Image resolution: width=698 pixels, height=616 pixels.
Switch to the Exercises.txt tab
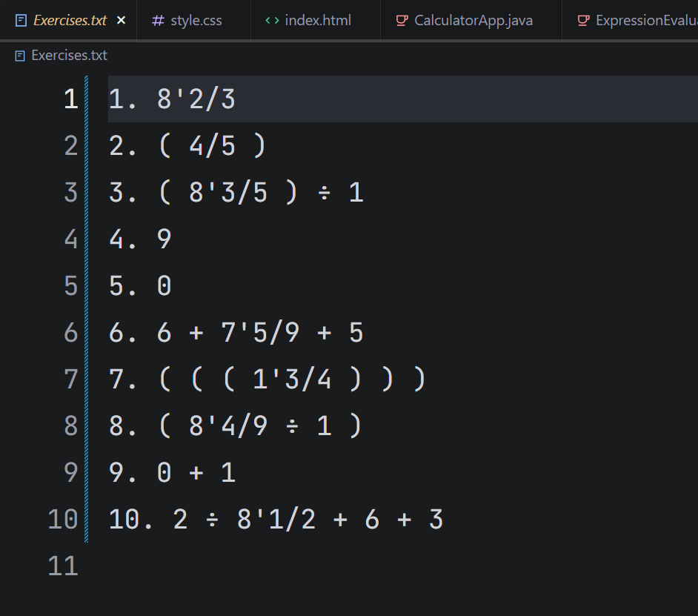click(x=69, y=21)
